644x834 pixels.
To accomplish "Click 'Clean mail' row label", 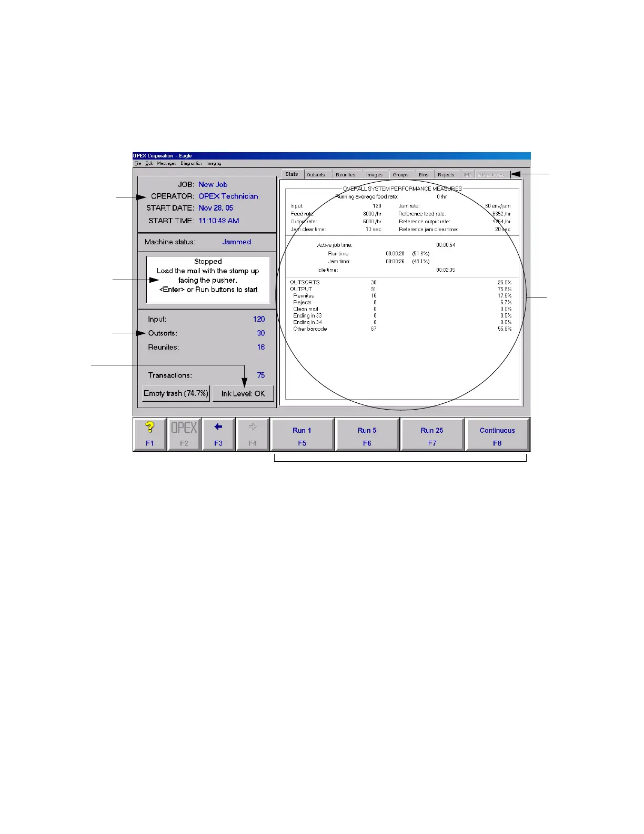I will [306, 309].
